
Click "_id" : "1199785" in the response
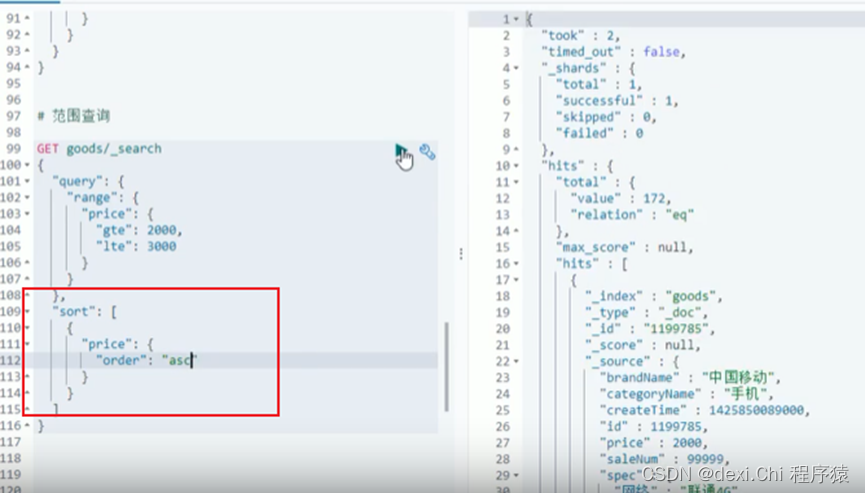tap(649, 329)
